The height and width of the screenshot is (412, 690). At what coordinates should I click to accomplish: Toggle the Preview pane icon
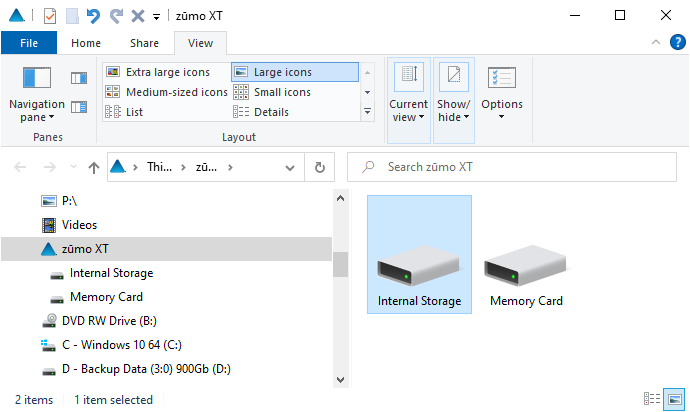click(79, 78)
